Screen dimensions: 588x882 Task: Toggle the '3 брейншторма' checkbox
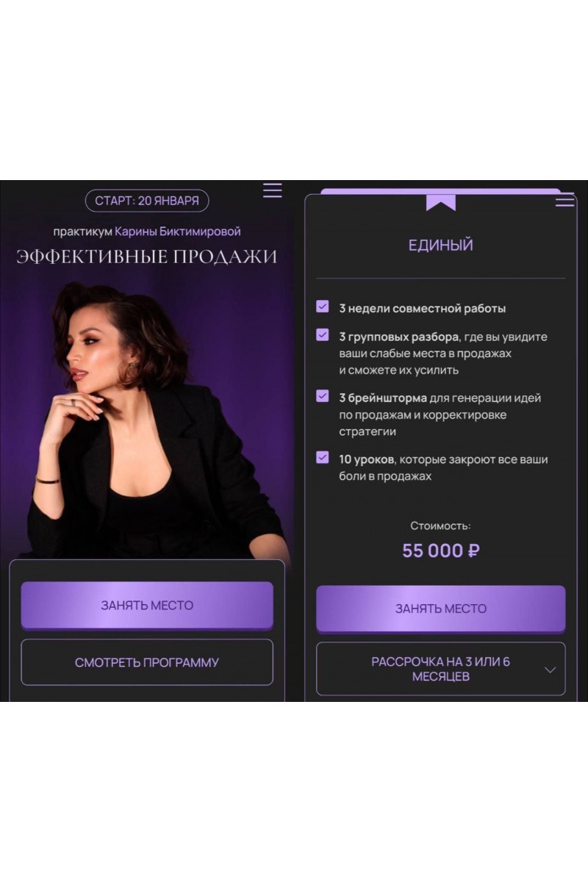point(323,396)
